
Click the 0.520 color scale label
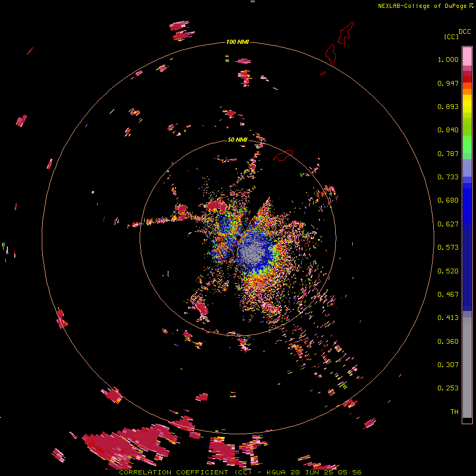(448, 271)
